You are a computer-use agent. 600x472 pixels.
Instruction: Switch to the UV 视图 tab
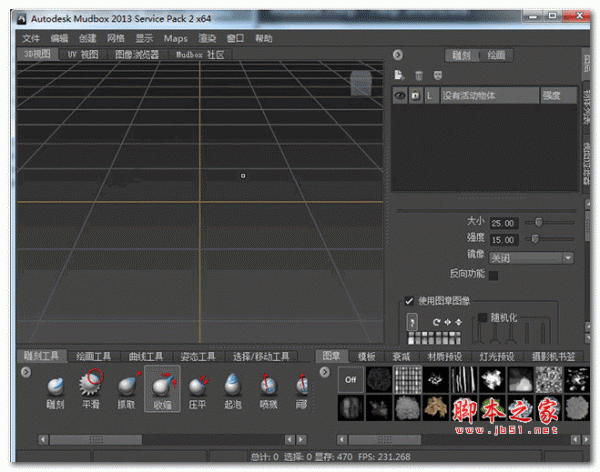82,54
